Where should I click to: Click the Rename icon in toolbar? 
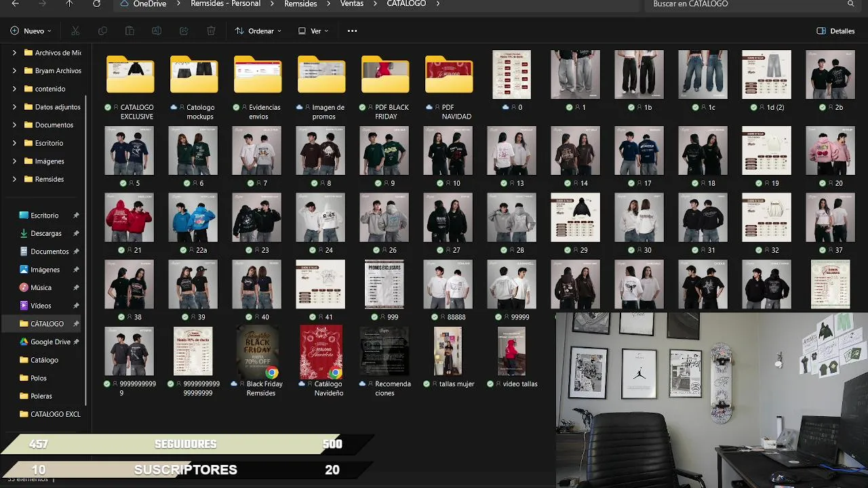click(157, 31)
